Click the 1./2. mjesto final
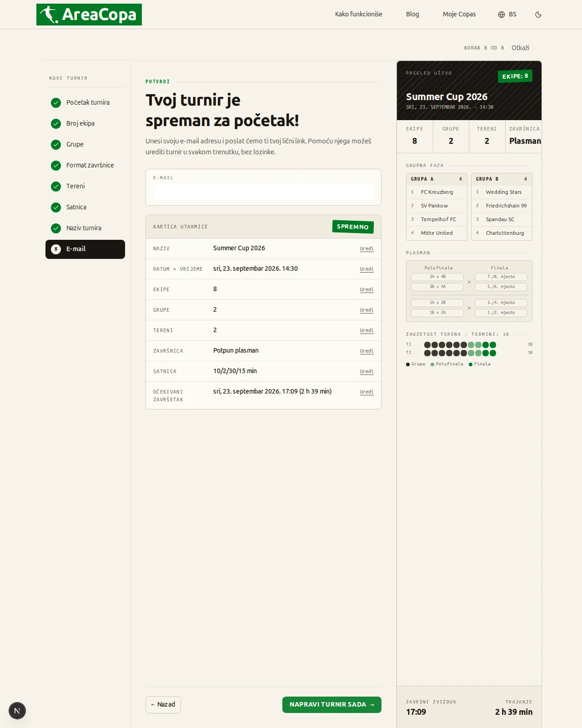This screenshot has height=728, width=582. pyautogui.click(x=501, y=313)
